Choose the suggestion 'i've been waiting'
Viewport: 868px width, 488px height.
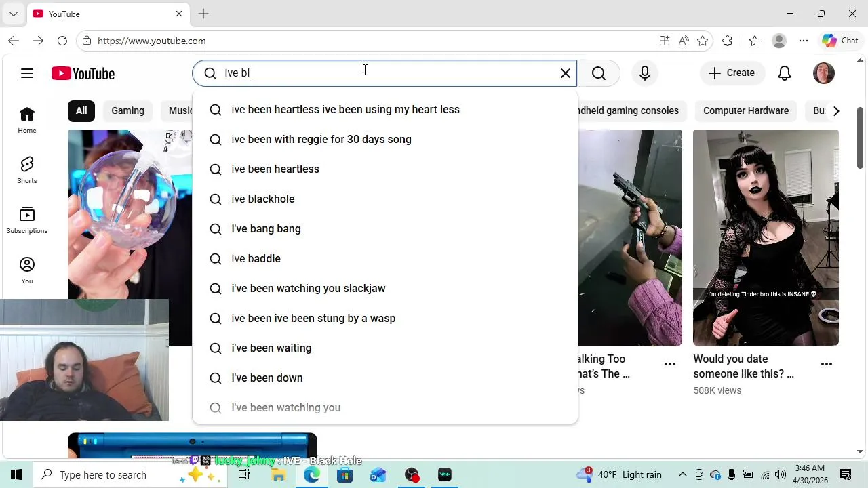385,348
